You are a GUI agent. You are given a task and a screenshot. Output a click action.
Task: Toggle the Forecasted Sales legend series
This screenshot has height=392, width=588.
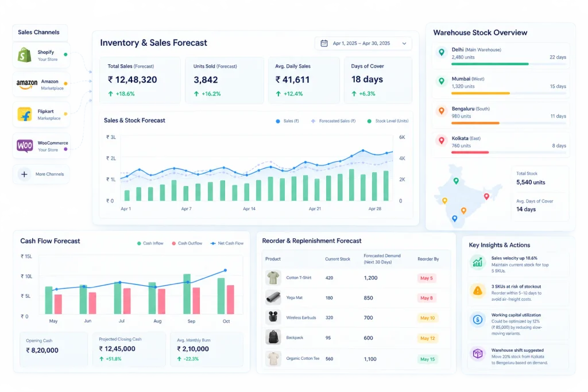click(334, 121)
